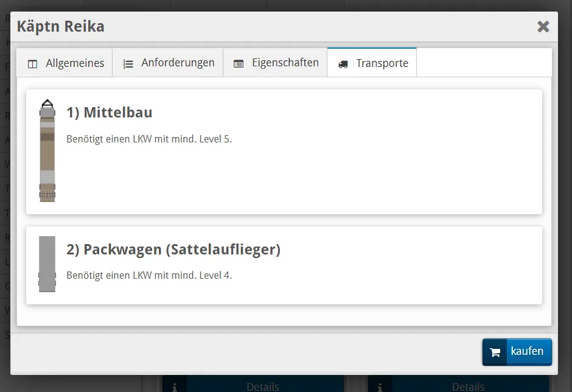Click the Transporte tab label

pyautogui.click(x=382, y=63)
